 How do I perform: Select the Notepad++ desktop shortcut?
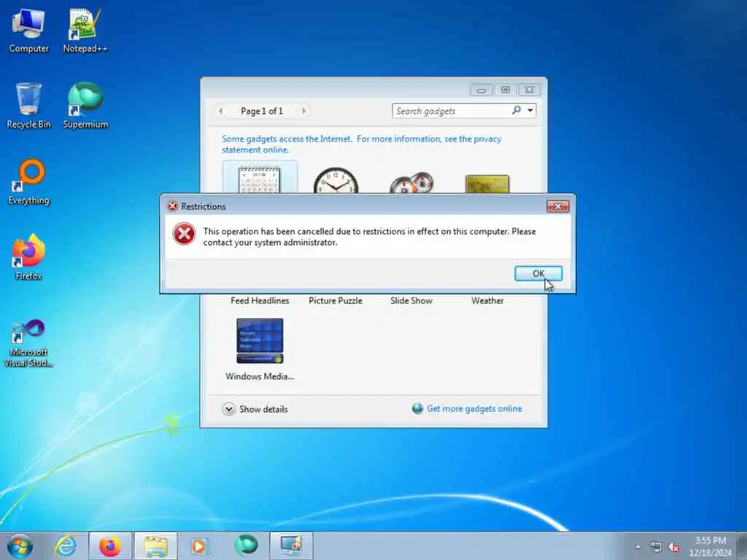pos(85,31)
